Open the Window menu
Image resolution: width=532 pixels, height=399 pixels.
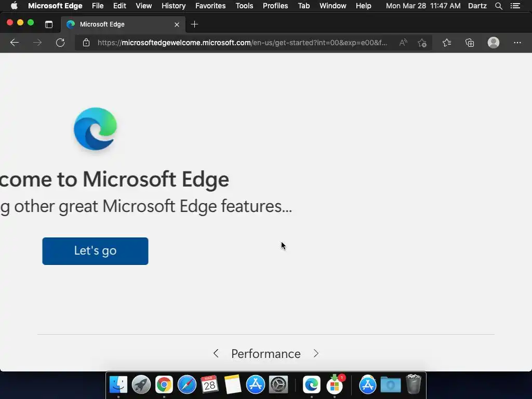(x=333, y=6)
